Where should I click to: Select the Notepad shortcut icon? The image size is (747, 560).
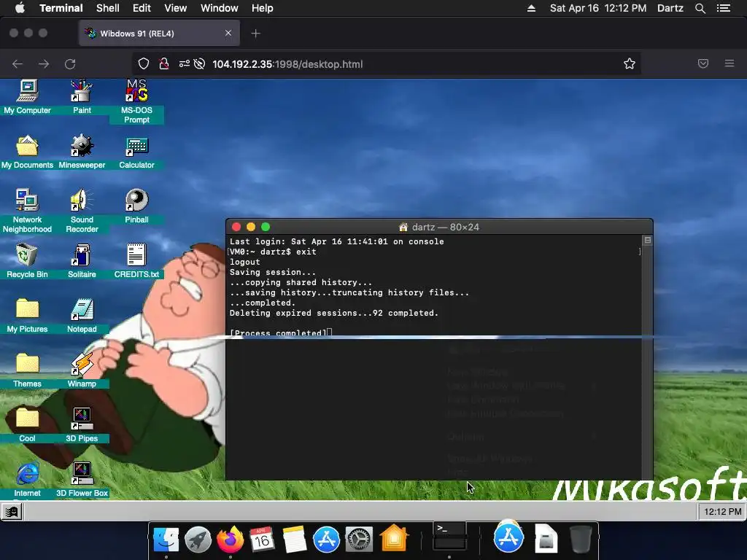(x=82, y=309)
